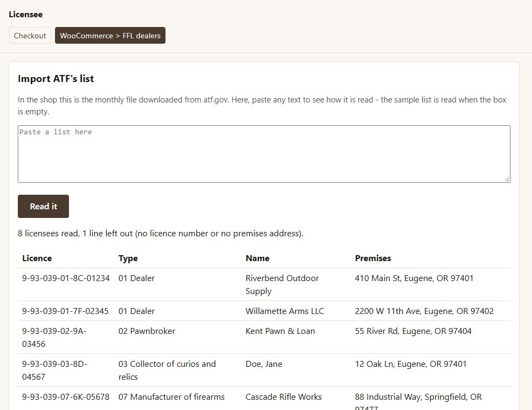
Task: Click address 55 River Rd, Eugene
Action: [x=413, y=331]
